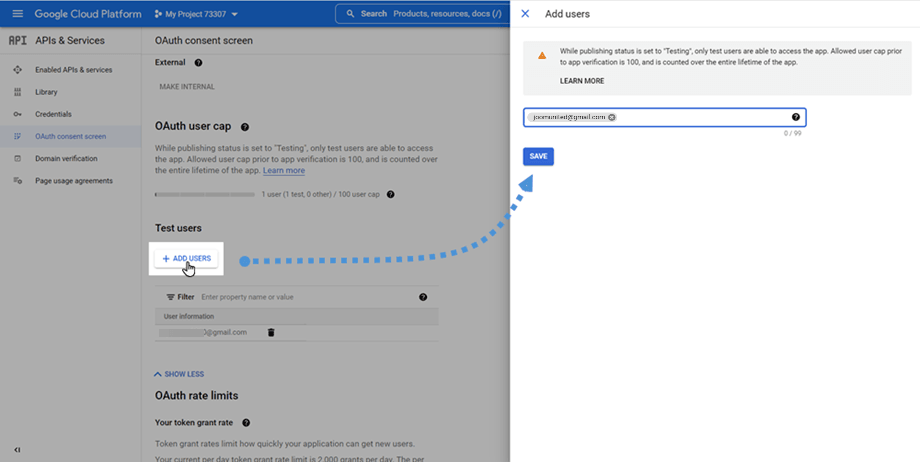Click the warning triangle icon in banner
The height and width of the screenshot is (462, 920).
tap(542, 55)
